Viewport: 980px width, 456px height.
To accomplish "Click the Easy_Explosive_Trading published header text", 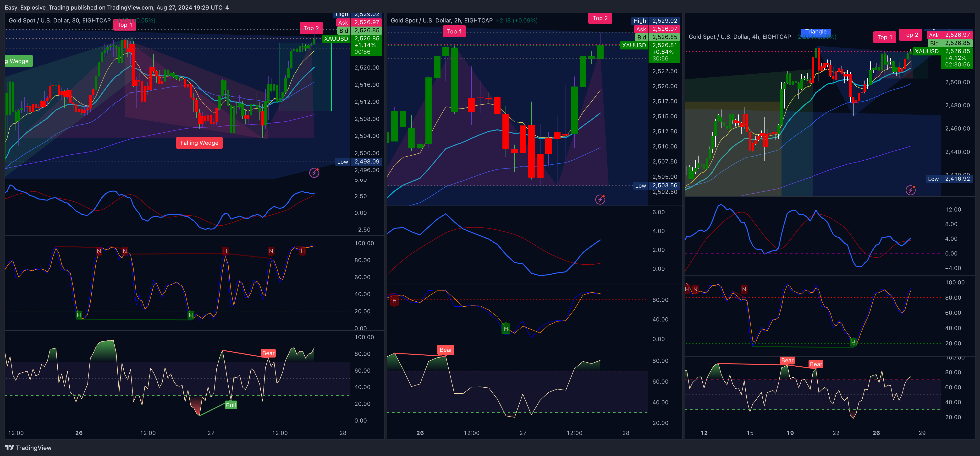I will click(x=116, y=8).
